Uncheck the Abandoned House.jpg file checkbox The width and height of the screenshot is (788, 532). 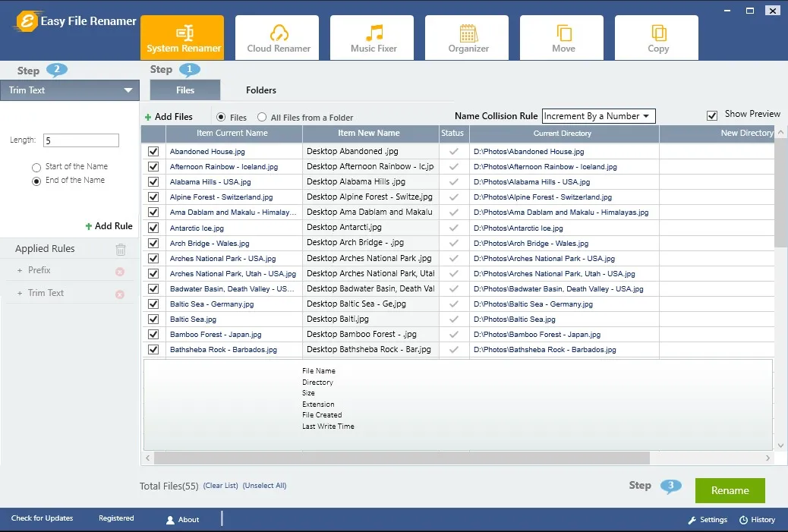tap(153, 152)
